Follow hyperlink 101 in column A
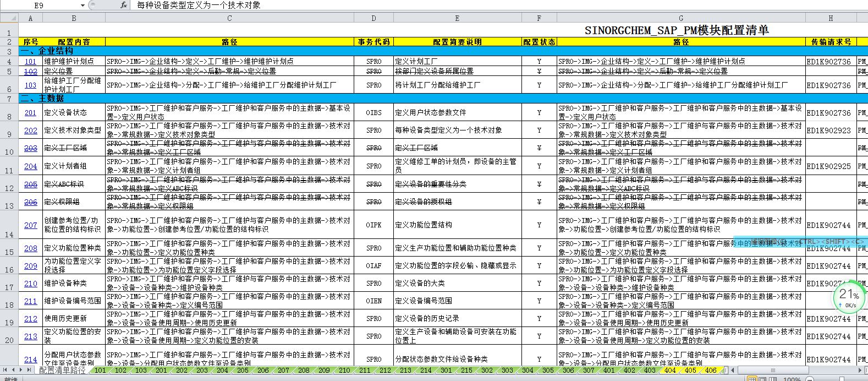 pyautogui.click(x=30, y=62)
